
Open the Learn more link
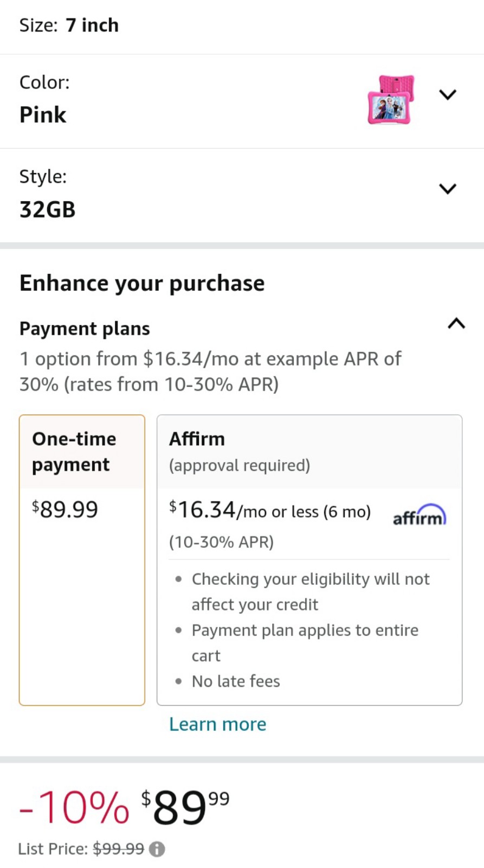(x=218, y=724)
